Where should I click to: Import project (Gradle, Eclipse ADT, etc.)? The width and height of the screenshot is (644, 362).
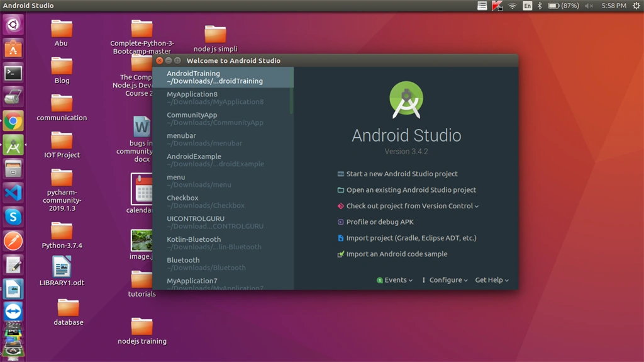click(x=411, y=238)
